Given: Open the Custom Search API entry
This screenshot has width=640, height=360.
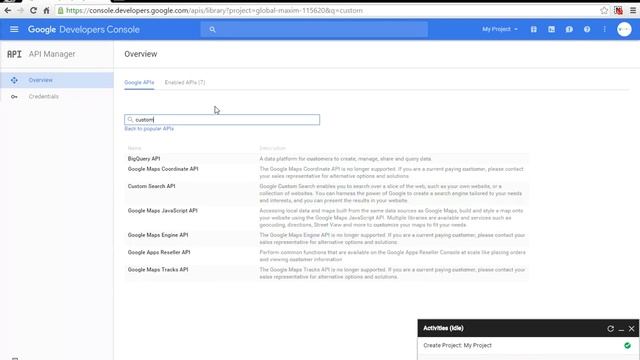Looking at the screenshot, I should (x=151, y=186).
